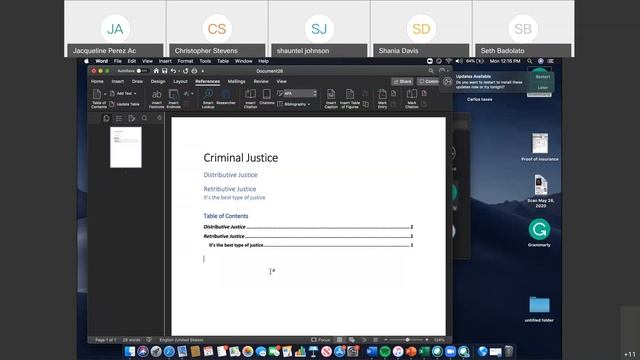The height and width of the screenshot is (360, 640).
Task: Show the document map list tab
Action: (x=119, y=118)
